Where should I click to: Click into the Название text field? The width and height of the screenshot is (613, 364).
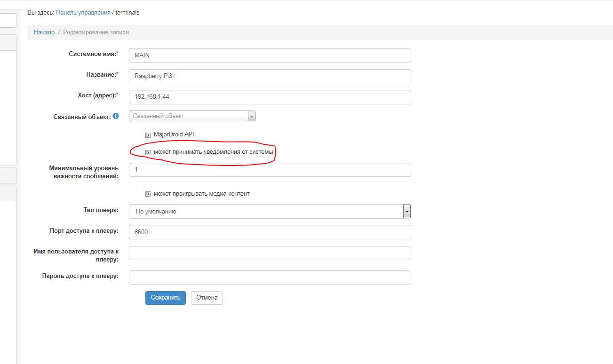pyautogui.click(x=270, y=76)
